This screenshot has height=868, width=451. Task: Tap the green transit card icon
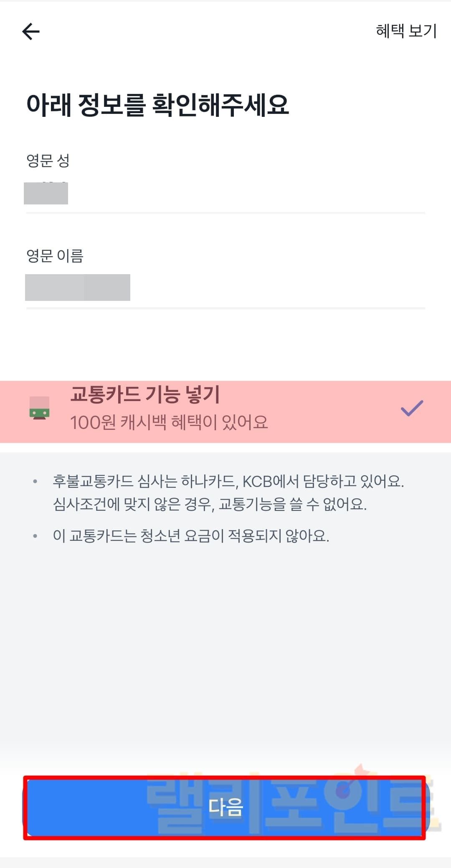[x=40, y=408]
